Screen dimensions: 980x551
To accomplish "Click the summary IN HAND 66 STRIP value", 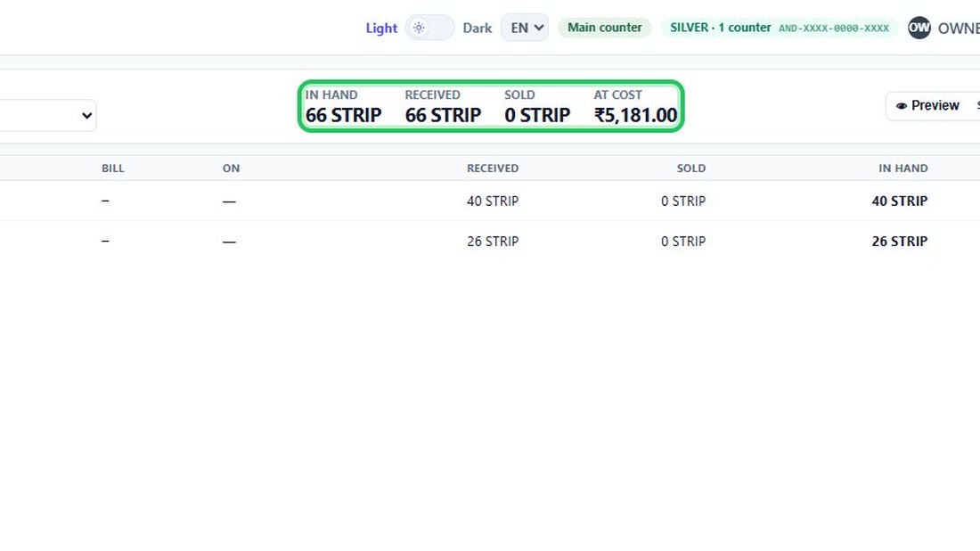I will click(343, 115).
